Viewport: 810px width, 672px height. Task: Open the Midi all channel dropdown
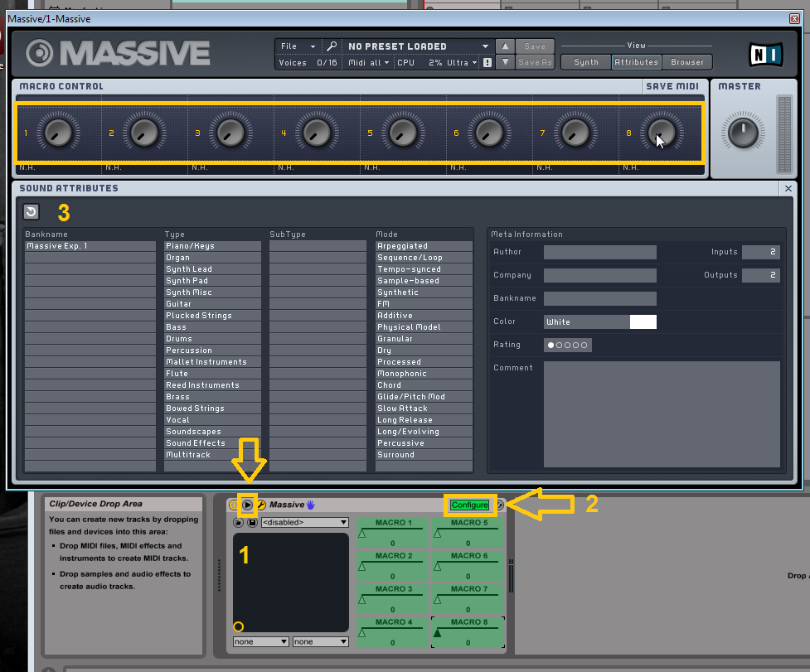pyautogui.click(x=368, y=62)
